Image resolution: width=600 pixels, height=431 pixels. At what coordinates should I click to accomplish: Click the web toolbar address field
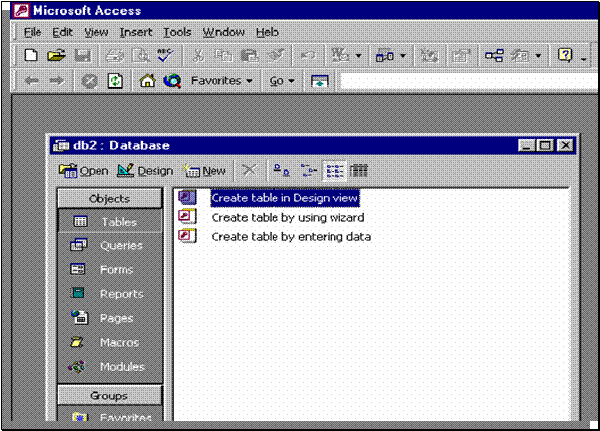click(x=460, y=81)
